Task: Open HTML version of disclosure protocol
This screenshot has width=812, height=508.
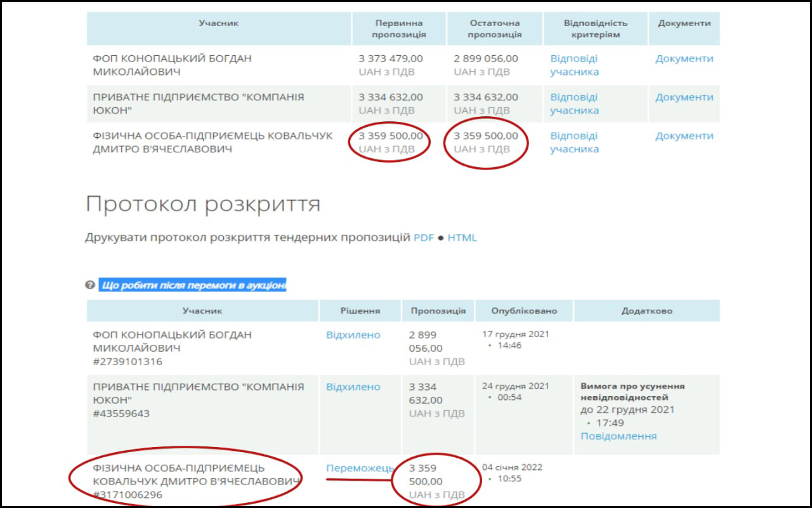Action: tap(462, 238)
